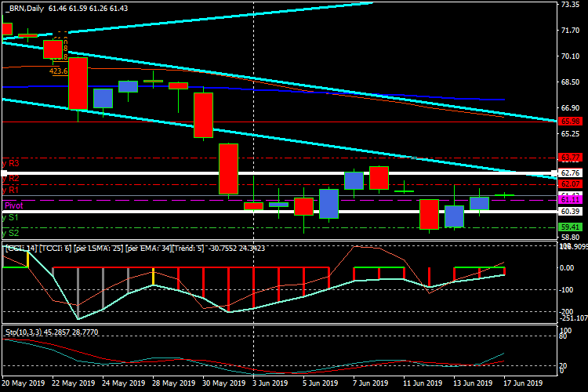Select the 20 May 2019 date label

(x=22, y=383)
